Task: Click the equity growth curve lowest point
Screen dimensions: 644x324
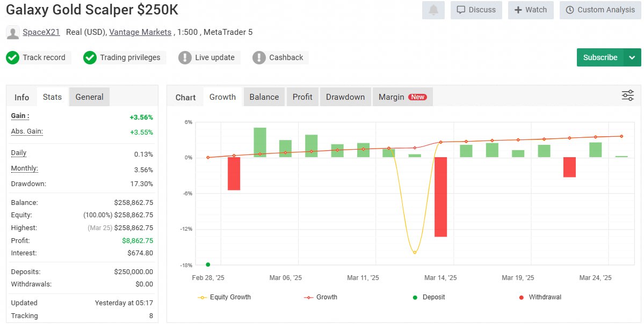Action: (x=415, y=253)
